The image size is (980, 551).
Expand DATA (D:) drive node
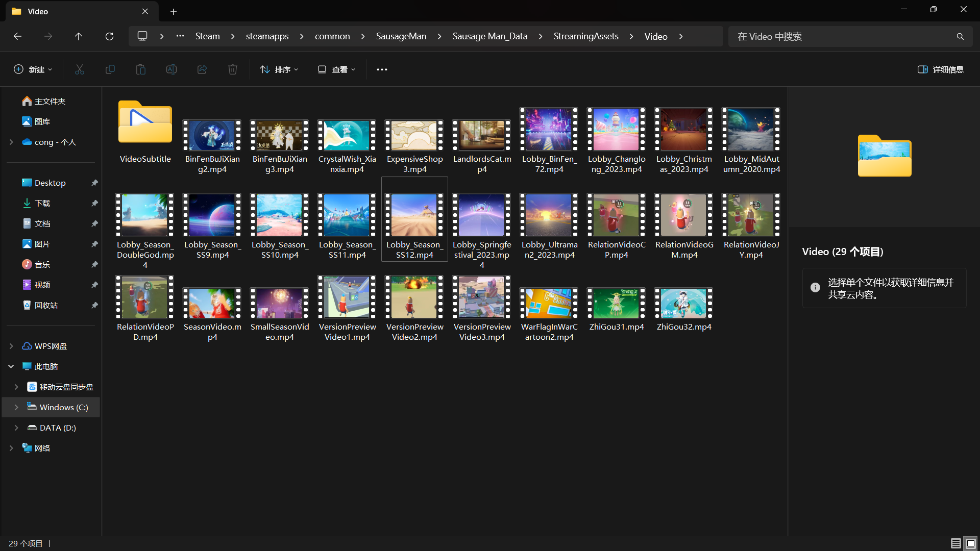tap(16, 428)
